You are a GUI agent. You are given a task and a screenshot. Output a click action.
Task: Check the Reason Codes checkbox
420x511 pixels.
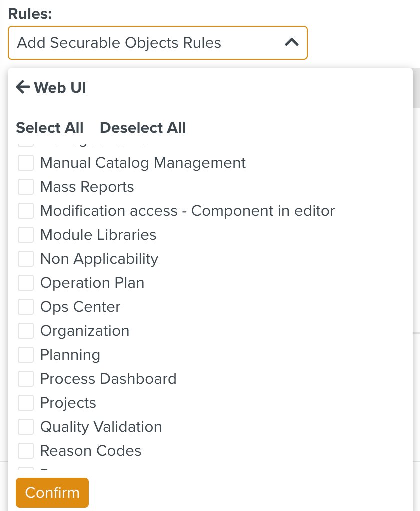coord(26,451)
